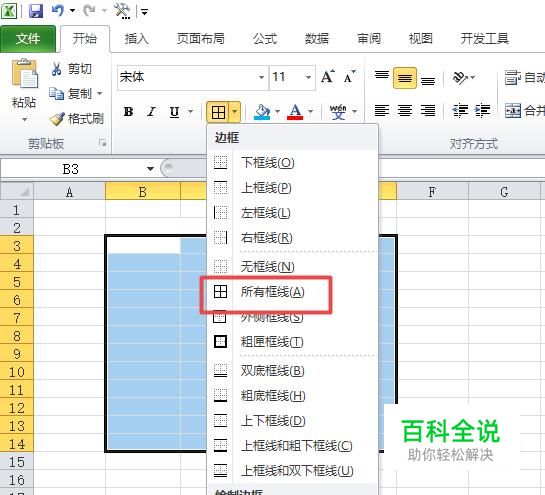The height and width of the screenshot is (495, 545).
Task: Switch to the 页面布局 Page Layout tab
Action: [201, 39]
